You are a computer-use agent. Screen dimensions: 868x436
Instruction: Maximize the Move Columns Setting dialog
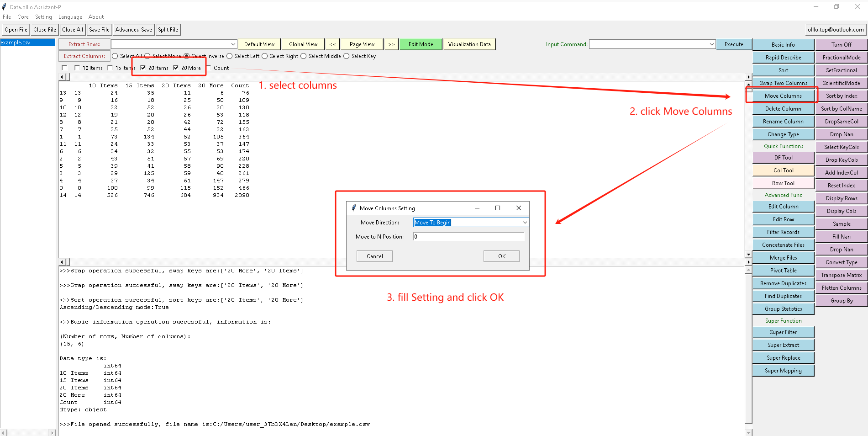pyautogui.click(x=498, y=208)
